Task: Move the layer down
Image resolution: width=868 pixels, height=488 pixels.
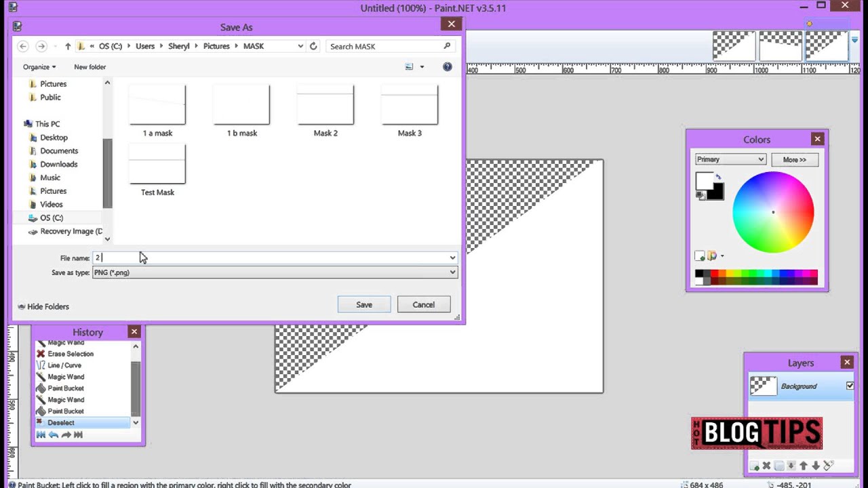Action: 816,466
